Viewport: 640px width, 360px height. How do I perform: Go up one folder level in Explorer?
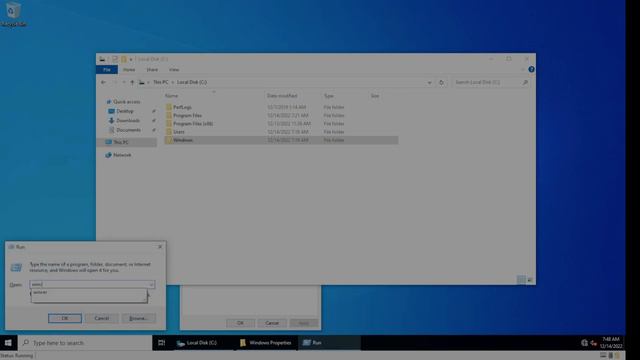(x=132, y=82)
